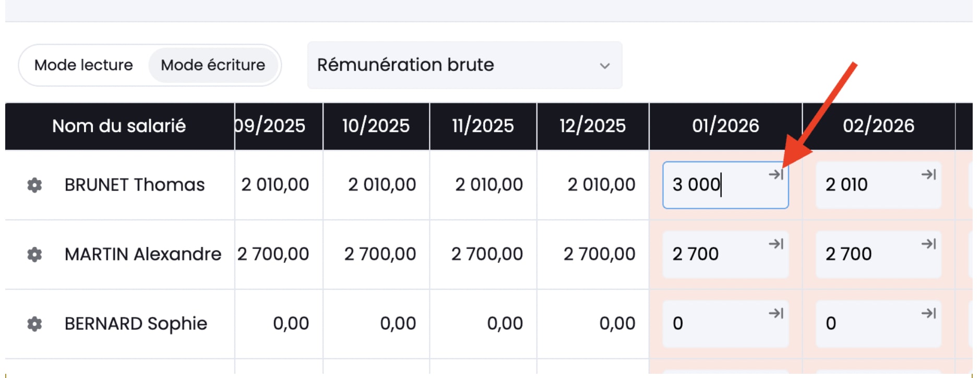Click propagate arrow in MARTIN Alexandre 01/2026 cell

pyautogui.click(x=776, y=244)
